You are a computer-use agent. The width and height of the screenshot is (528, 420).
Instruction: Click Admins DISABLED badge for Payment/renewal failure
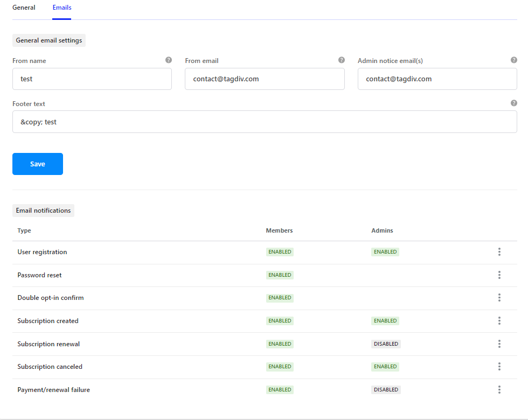coord(386,390)
